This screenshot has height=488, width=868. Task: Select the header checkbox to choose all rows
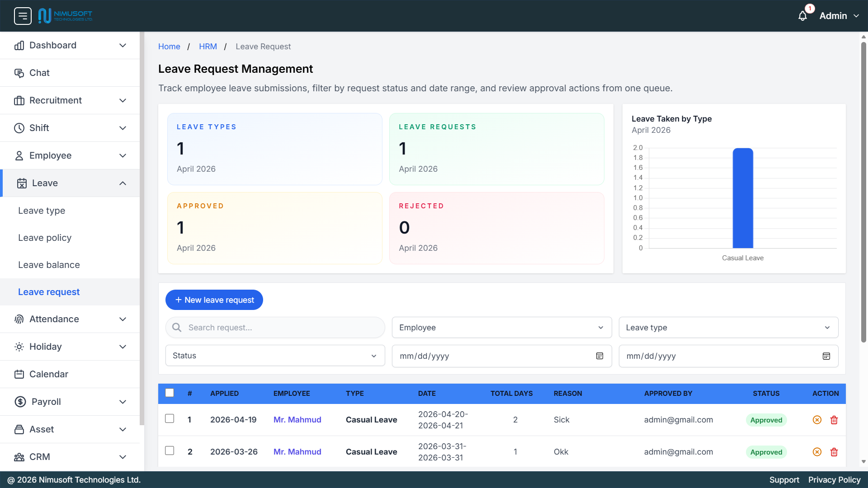click(170, 393)
